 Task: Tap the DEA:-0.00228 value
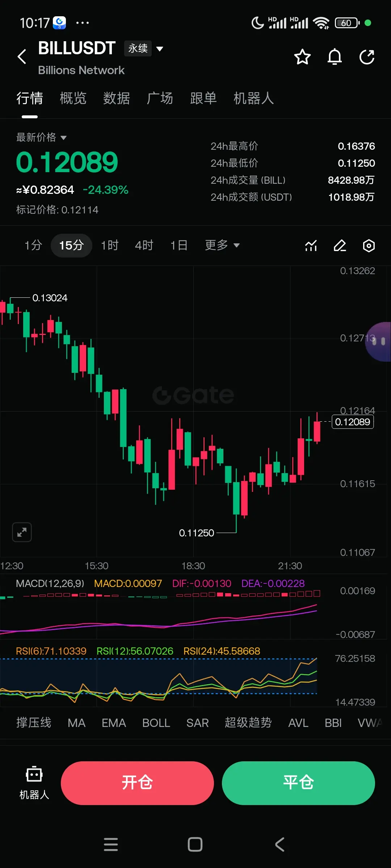(x=273, y=583)
